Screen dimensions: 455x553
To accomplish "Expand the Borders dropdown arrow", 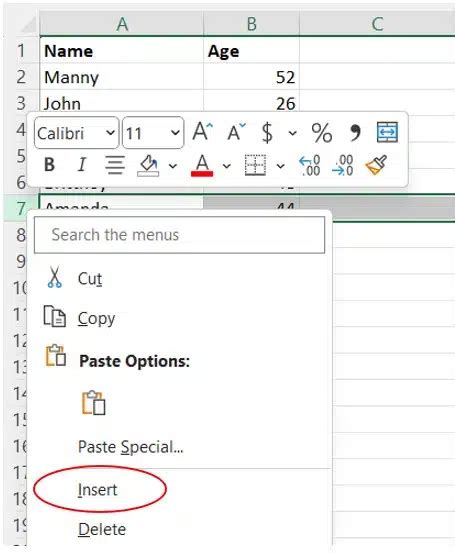I will click(x=280, y=165).
